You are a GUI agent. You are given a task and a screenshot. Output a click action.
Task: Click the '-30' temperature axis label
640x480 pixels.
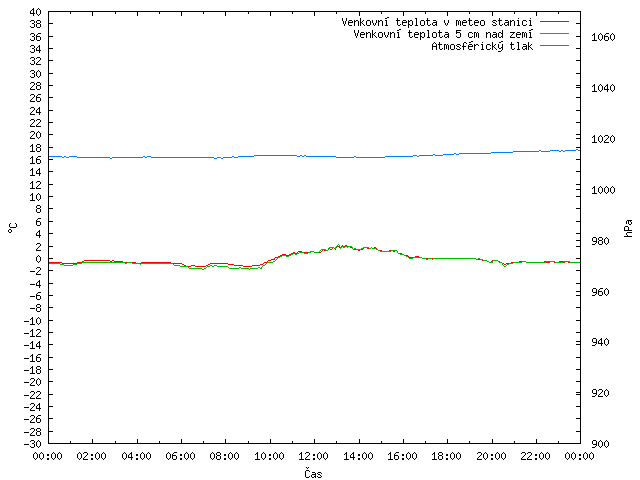click(33, 444)
